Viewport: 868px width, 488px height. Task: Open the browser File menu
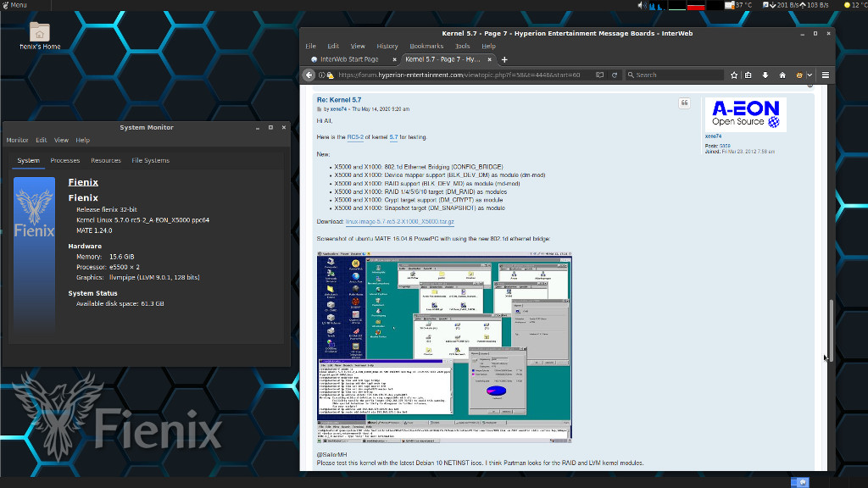[310, 46]
